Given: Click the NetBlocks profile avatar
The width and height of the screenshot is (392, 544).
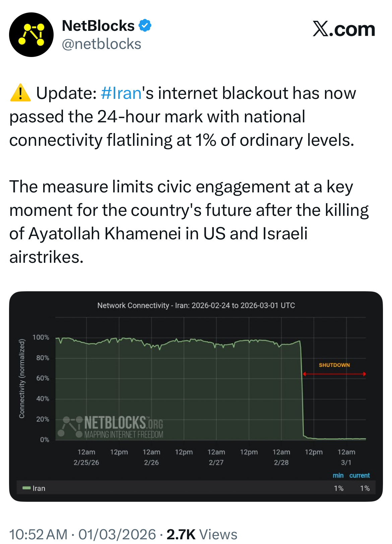Looking at the screenshot, I should coord(31,35).
